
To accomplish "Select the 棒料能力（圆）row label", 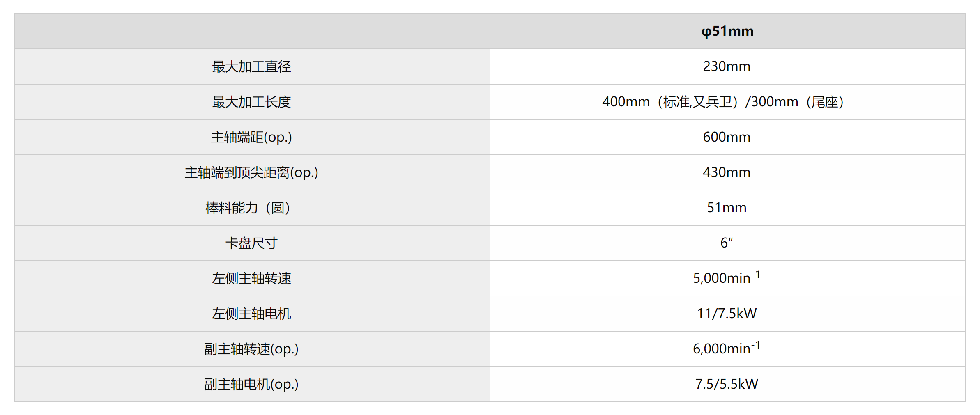I will pyautogui.click(x=248, y=208).
